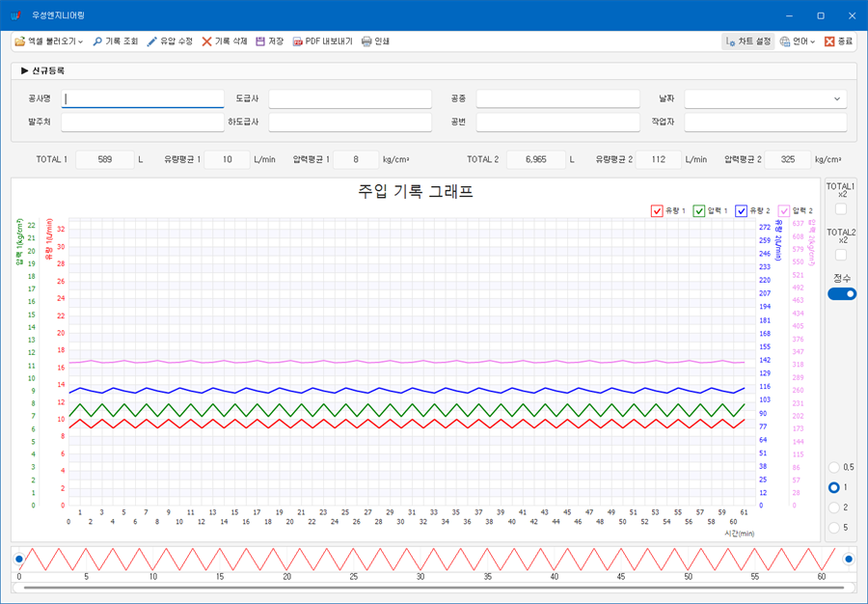Click the 기록 삭제 red X icon
Image resolution: width=868 pixels, height=604 pixels.
(206, 41)
